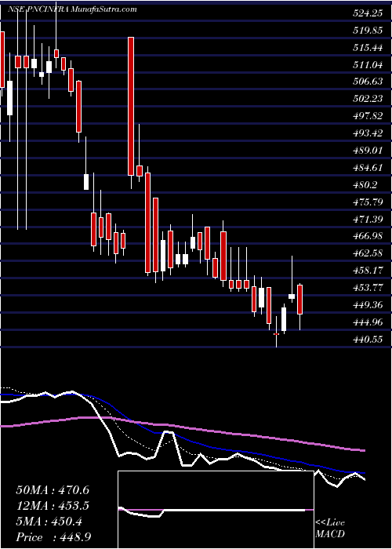The width and height of the screenshot is (392, 549).
Task: Select the tallest red candle near 519
Action: point(131,106)
